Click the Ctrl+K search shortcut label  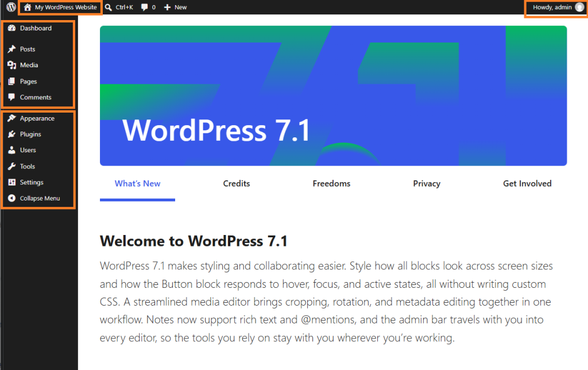click(x=124, y=7)
